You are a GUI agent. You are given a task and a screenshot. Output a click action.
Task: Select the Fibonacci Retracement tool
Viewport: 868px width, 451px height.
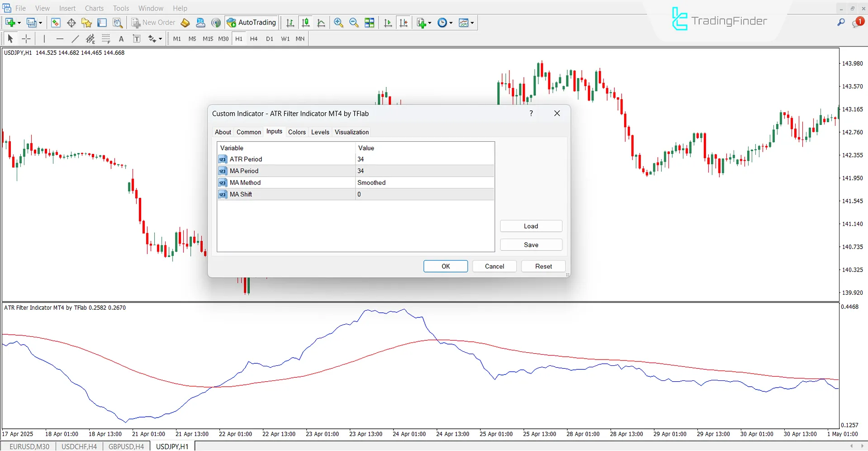pos(106,39)
